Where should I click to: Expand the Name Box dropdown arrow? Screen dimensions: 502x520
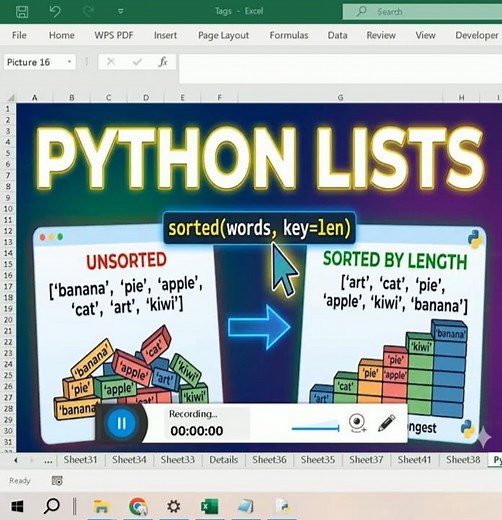(x=69, y=62)
